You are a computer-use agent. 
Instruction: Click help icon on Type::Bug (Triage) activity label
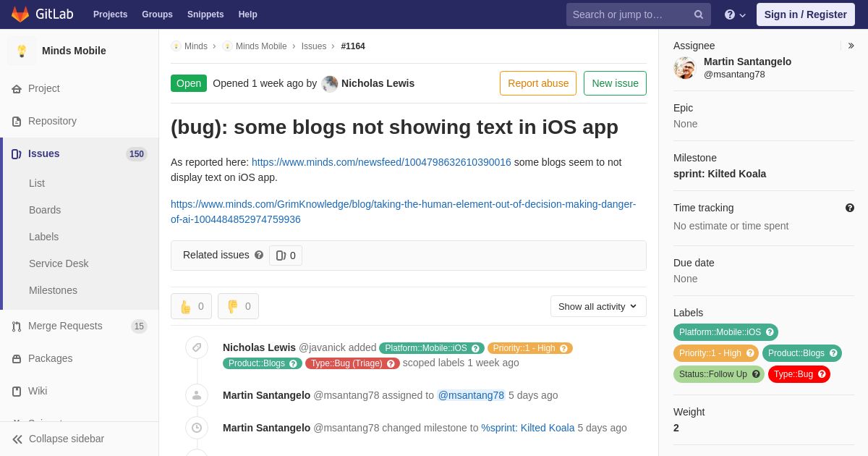tap(391, 363)
